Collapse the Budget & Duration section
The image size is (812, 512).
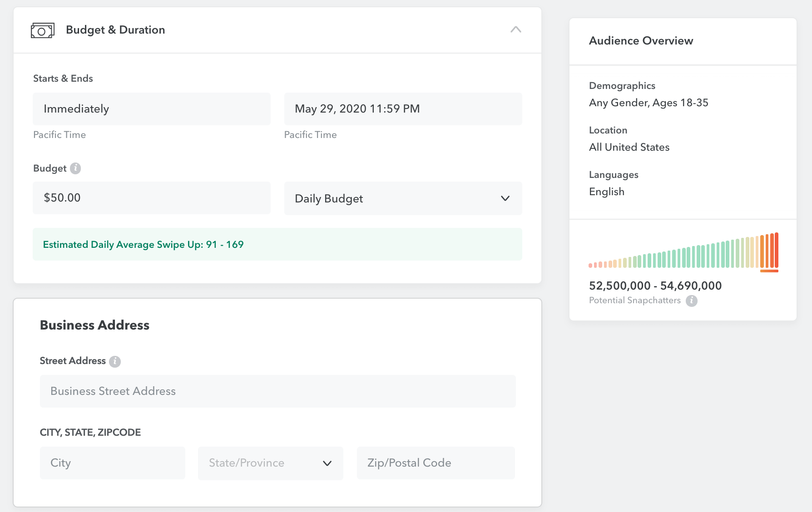click(x=515, y=30)
